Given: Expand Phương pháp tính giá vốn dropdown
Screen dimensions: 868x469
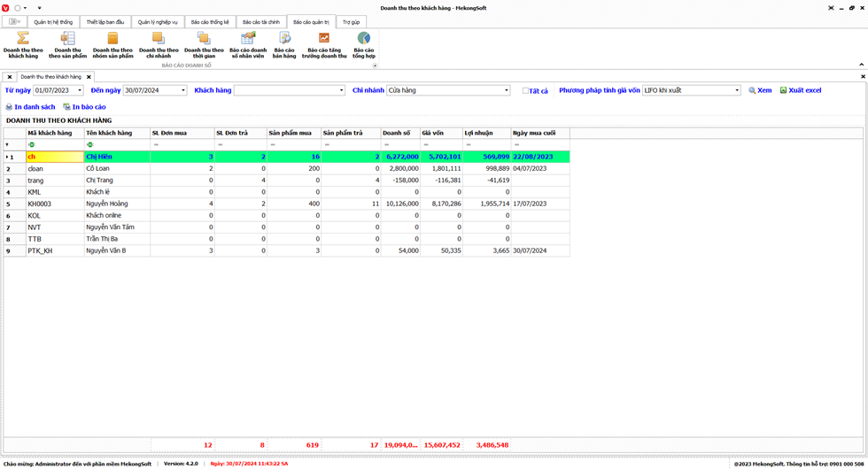Looking at the screenshot, I should [x=736, y=90].
